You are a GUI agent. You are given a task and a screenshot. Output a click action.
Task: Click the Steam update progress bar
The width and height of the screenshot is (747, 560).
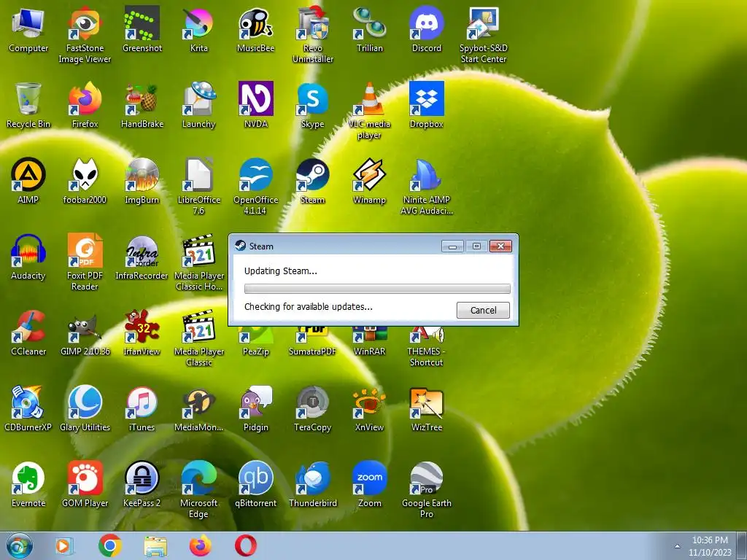[377, 289]
